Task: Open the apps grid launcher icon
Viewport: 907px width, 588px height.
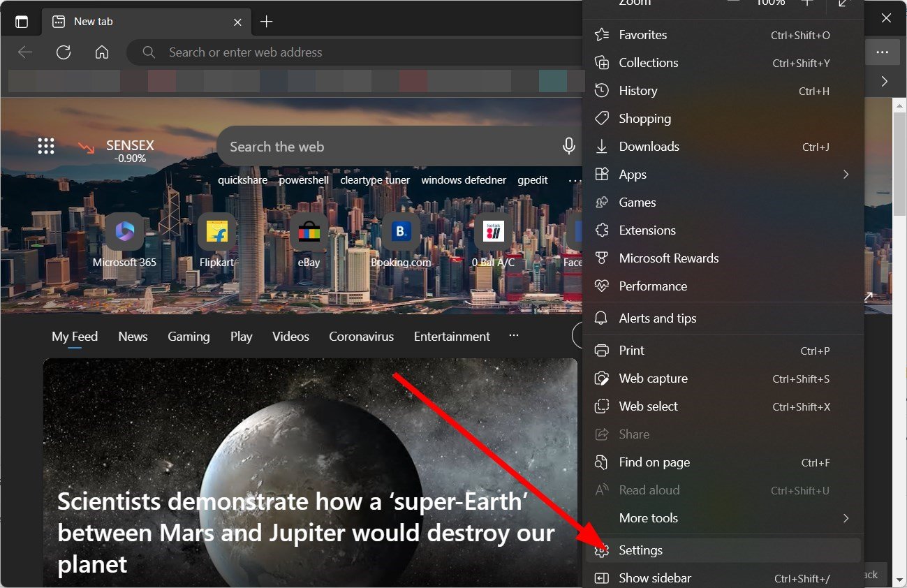Action: coord(46,146)
